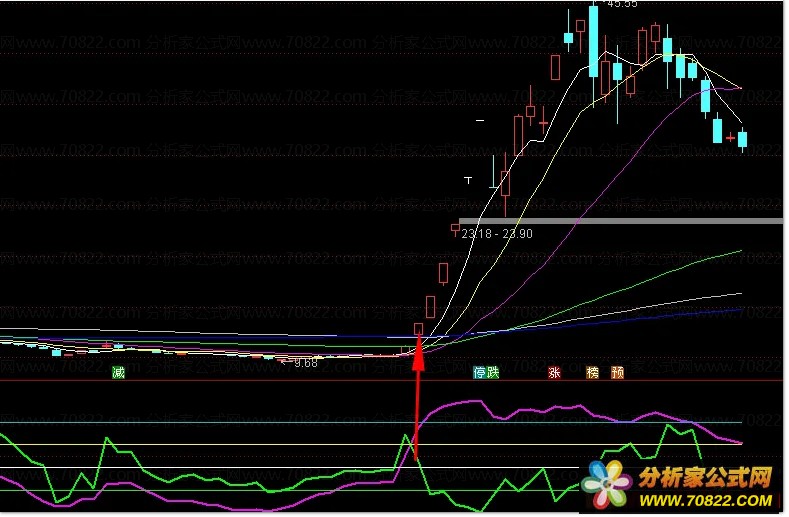Click the orange 榜 marker icon
This screenshot has height=517, width=789.
pyautogui.click(x=592, y=373)
